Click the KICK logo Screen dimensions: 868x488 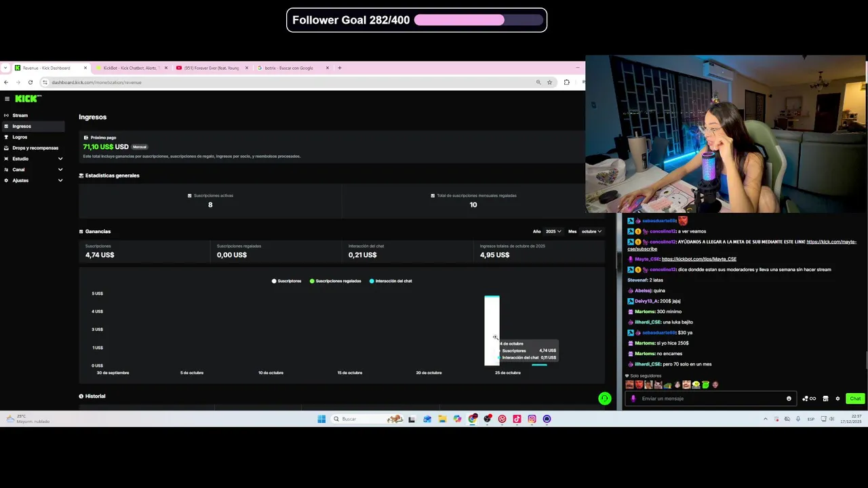pyautogui.click(x=28, y=99)
